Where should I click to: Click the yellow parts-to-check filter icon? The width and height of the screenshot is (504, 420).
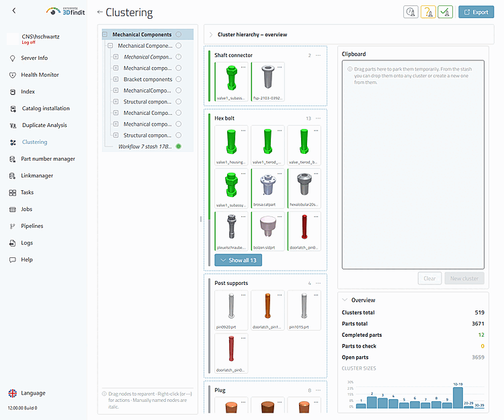428,12
